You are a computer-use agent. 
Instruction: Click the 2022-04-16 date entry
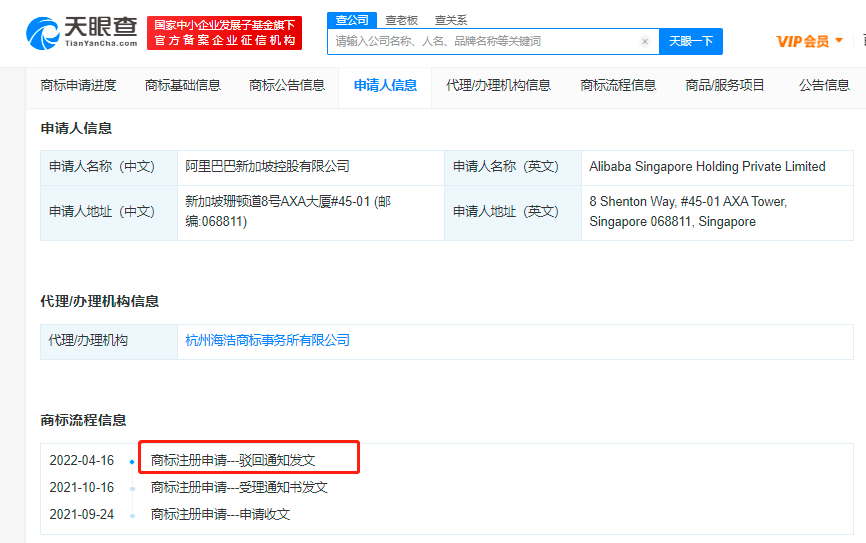point(82,460)
